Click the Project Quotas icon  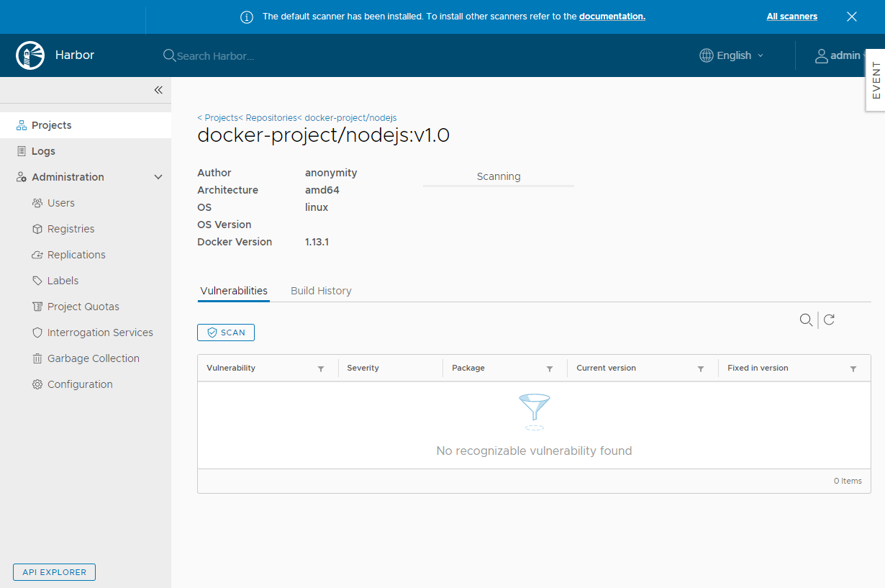pos(37,307)
